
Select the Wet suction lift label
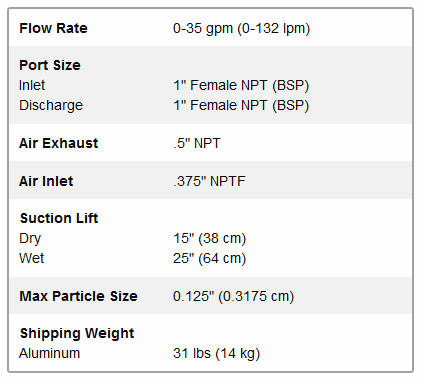31,258
